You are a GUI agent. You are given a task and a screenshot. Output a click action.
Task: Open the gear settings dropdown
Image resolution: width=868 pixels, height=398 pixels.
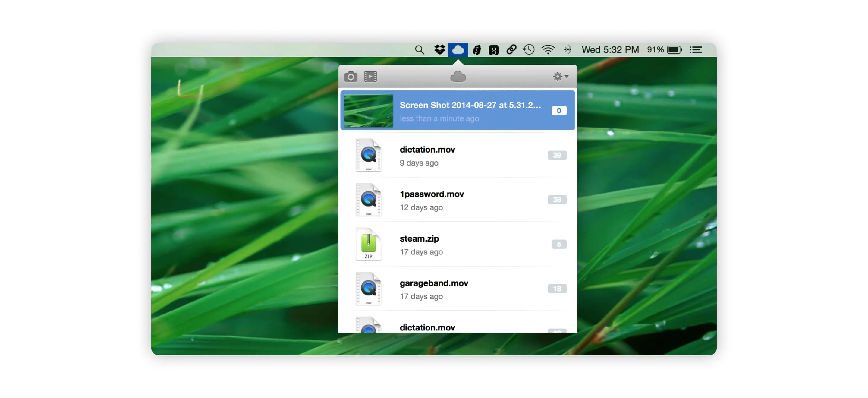pos(560,77)
